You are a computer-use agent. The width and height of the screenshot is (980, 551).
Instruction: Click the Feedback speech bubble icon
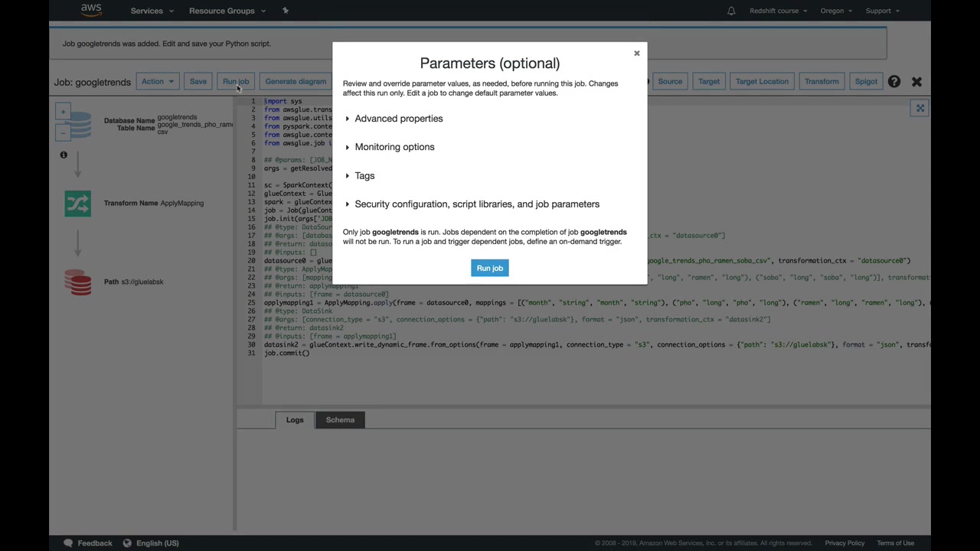coord(68,543)
